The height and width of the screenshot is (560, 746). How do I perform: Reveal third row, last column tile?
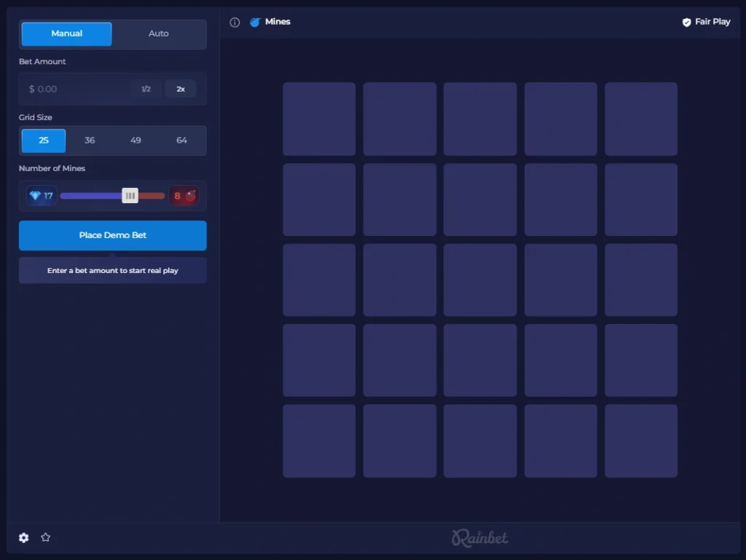641,280
